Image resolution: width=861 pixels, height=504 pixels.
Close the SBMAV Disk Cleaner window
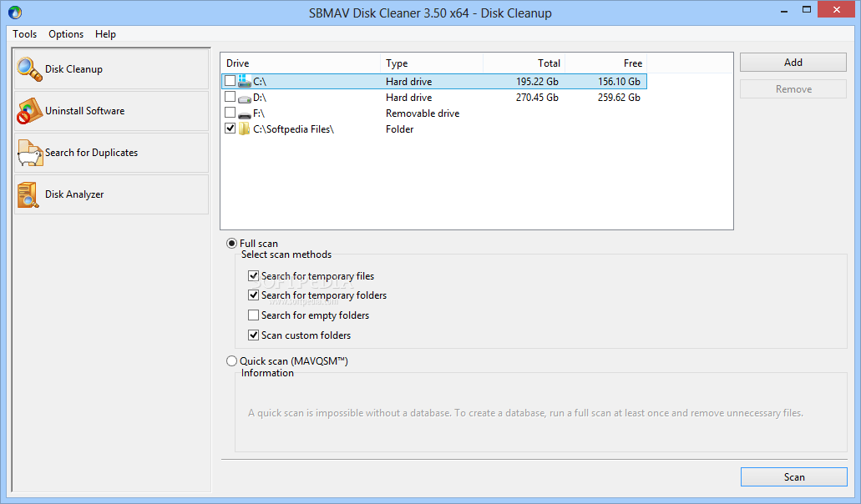[x=836, y=10]
